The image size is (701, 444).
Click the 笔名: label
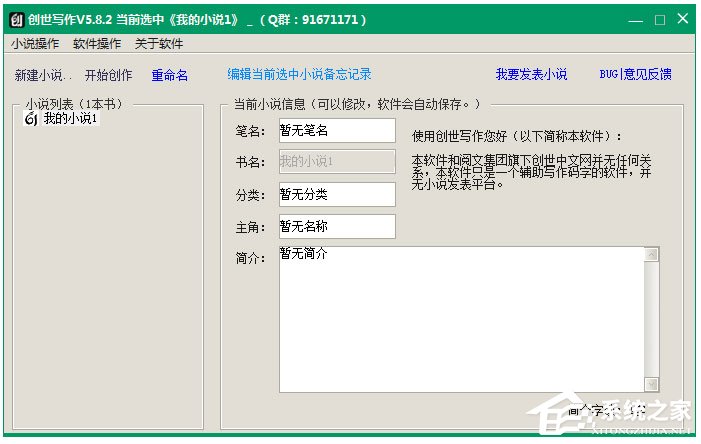pos(250,131)
